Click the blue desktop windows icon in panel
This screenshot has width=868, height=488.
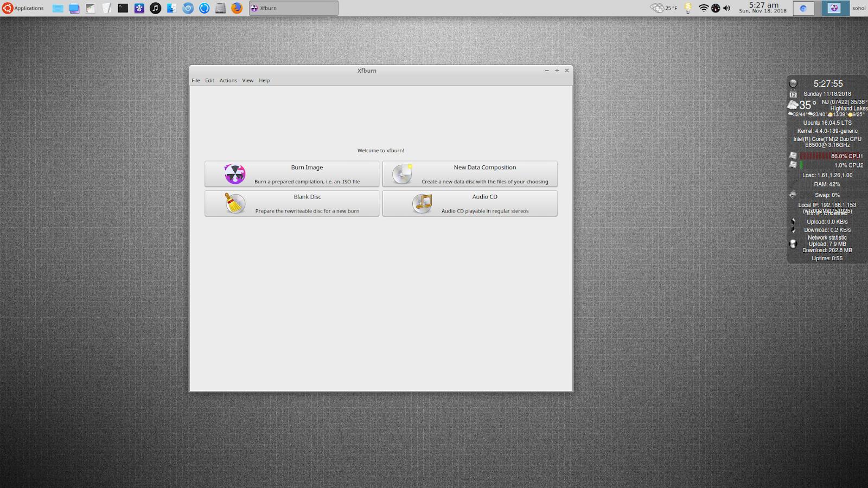coord(74,8)
